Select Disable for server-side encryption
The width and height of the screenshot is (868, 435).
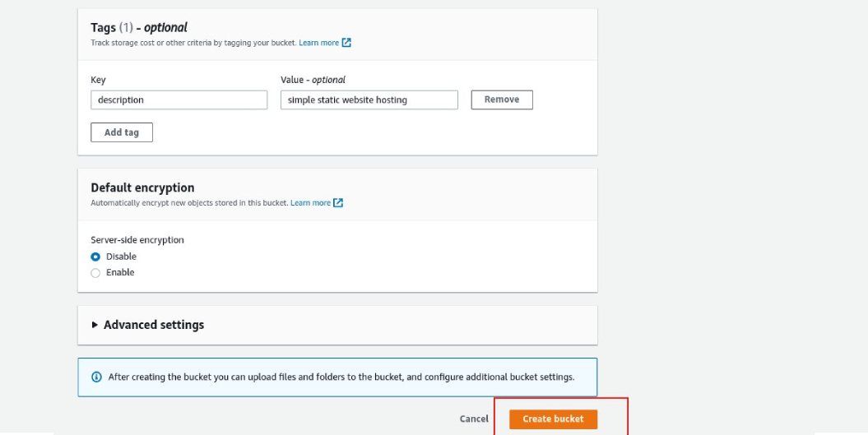click(95, 257)
